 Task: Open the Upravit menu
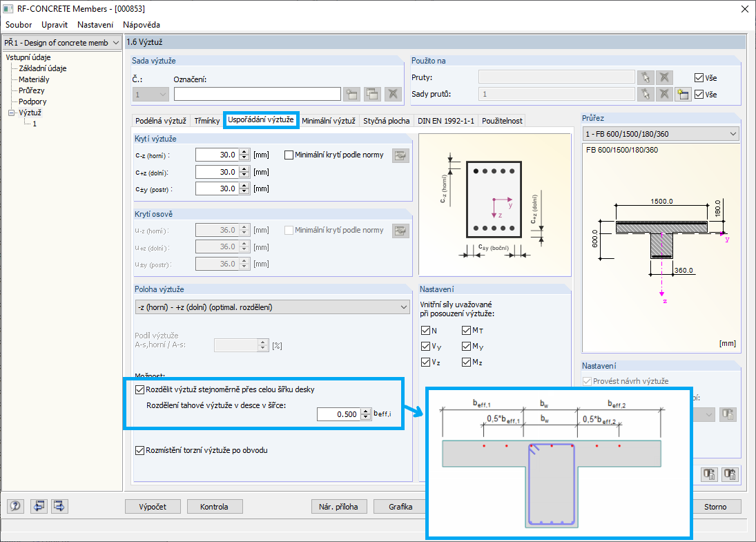pyautogui.click(x=55, y=25)
